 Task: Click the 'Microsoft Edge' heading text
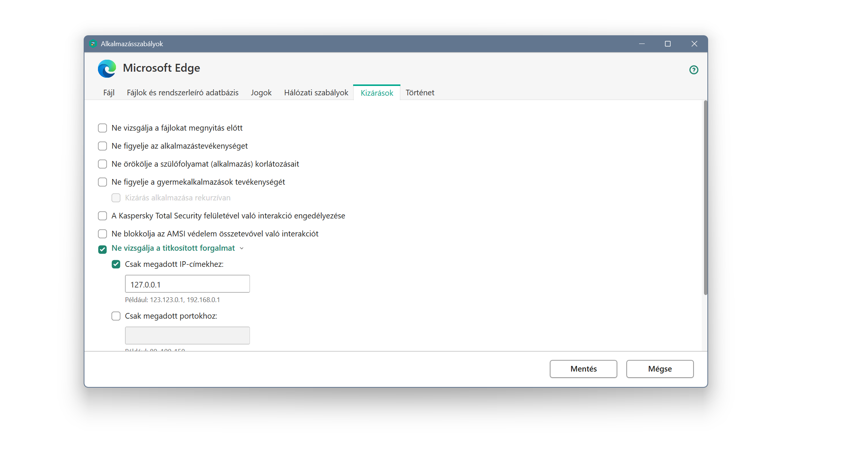[x=161, y=68]
